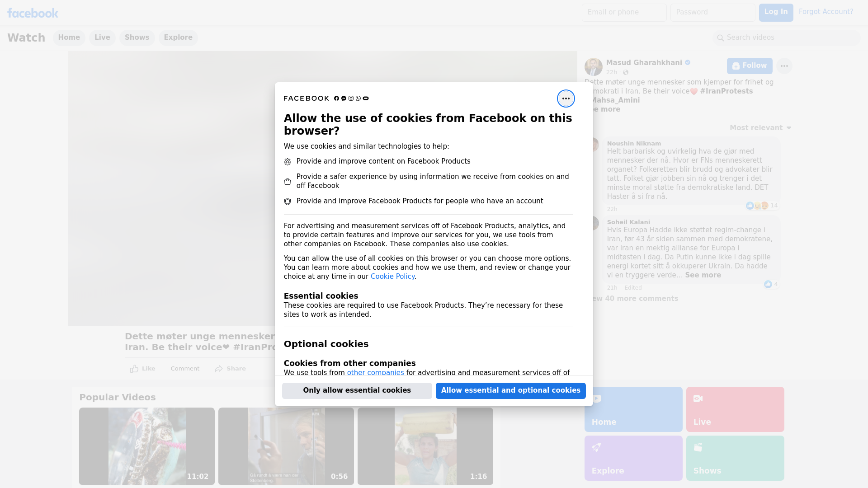Click the Facebook logo

(x=33, y=13)
